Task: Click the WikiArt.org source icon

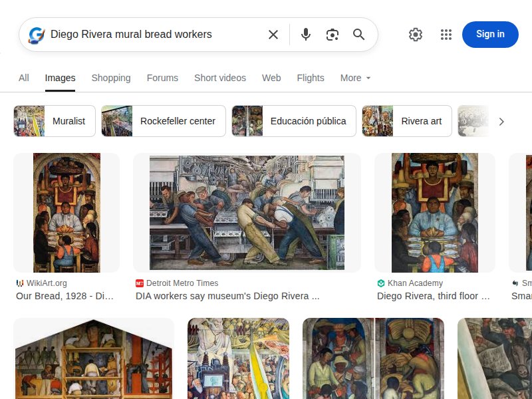Action: pos(19,283)
